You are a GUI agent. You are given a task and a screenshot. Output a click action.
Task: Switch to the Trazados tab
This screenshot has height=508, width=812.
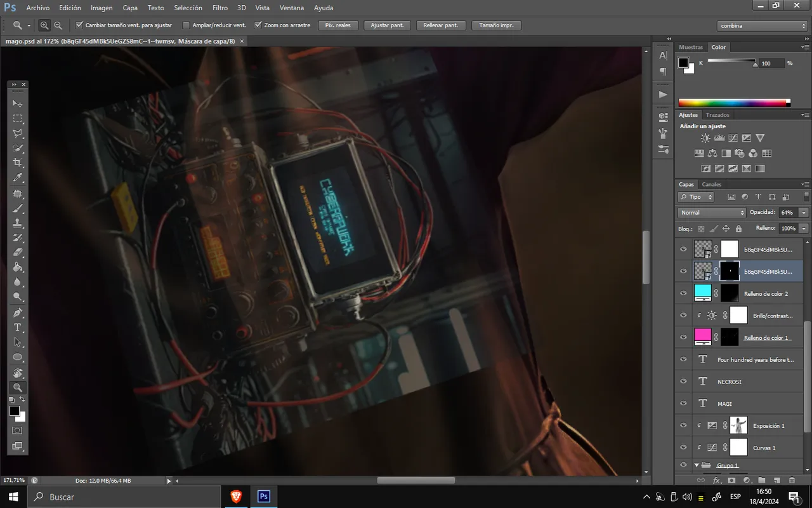tap(717, 115)
